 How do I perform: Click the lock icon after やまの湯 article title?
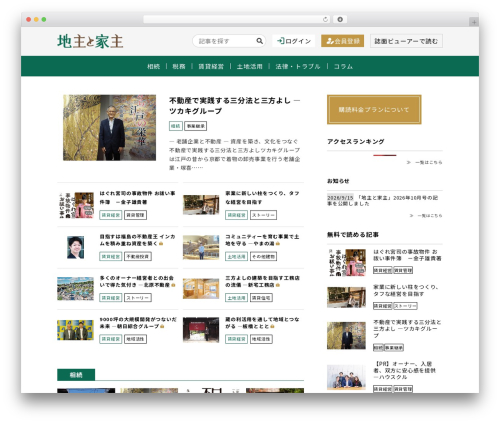pos(278,244)
